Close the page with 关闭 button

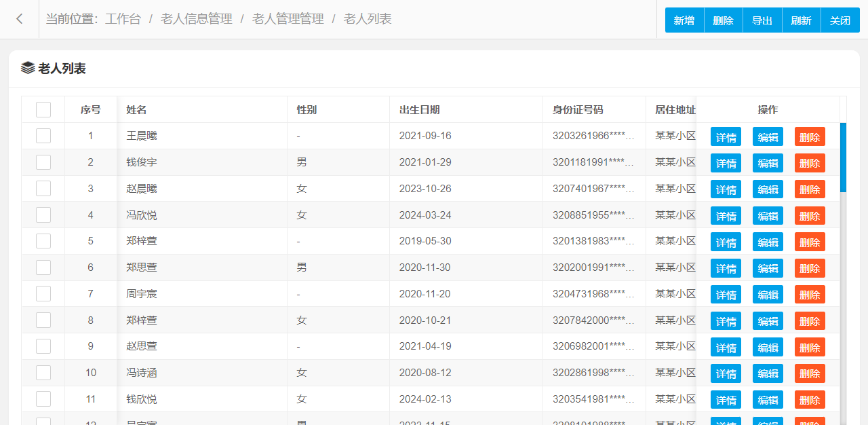coord(840,20)
